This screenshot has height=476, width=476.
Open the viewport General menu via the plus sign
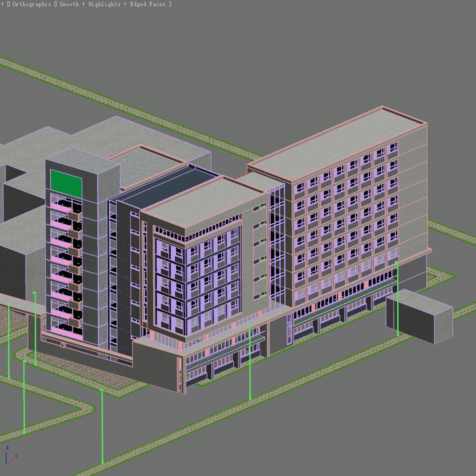click(3, 4)
